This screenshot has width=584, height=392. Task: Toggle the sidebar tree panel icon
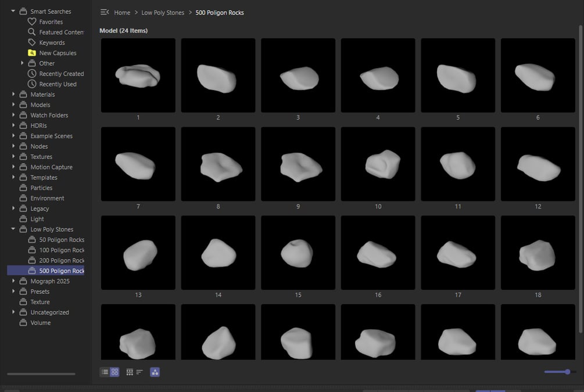(x=105, y=12)
